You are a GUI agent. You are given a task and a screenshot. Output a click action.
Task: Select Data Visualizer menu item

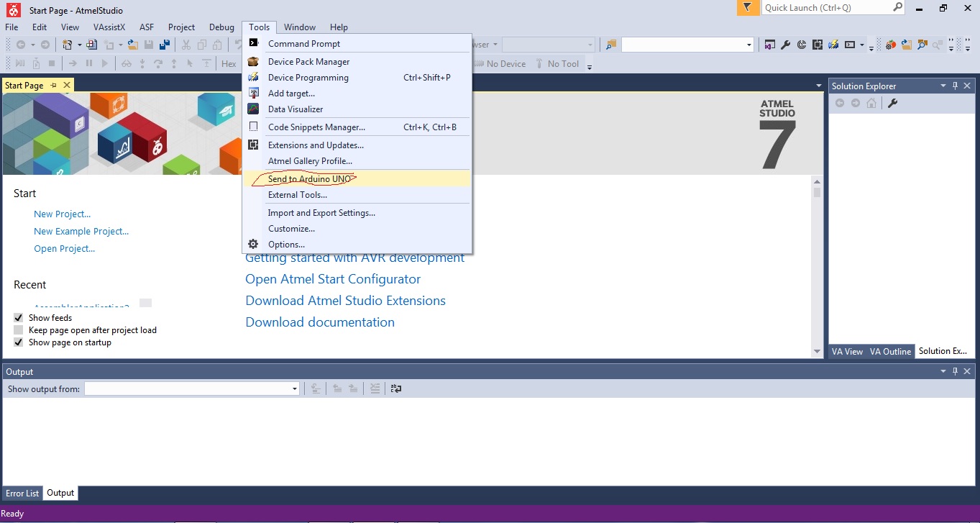(357, 109)
